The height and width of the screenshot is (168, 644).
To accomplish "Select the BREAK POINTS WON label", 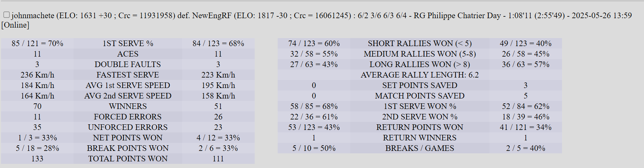I will [x=128, y=148].
